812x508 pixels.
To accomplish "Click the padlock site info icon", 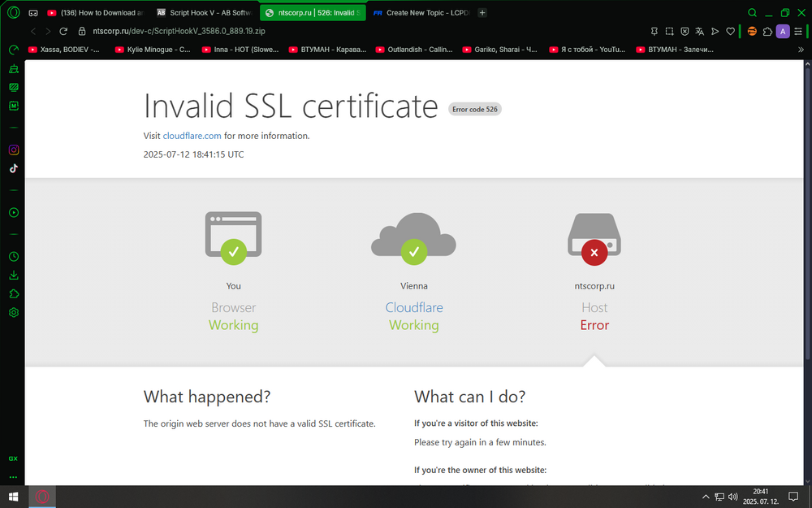I will pos(82,31).
